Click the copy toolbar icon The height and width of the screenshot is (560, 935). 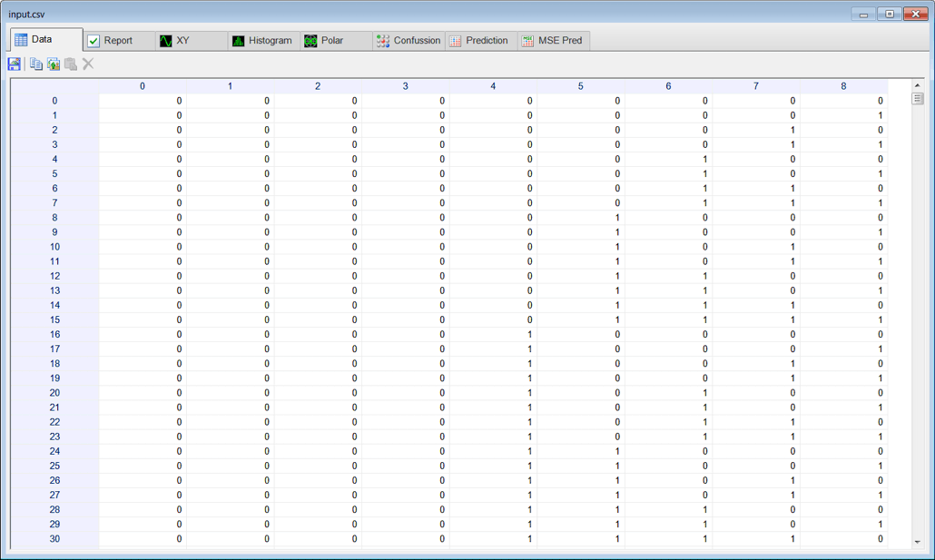(36, 64)
